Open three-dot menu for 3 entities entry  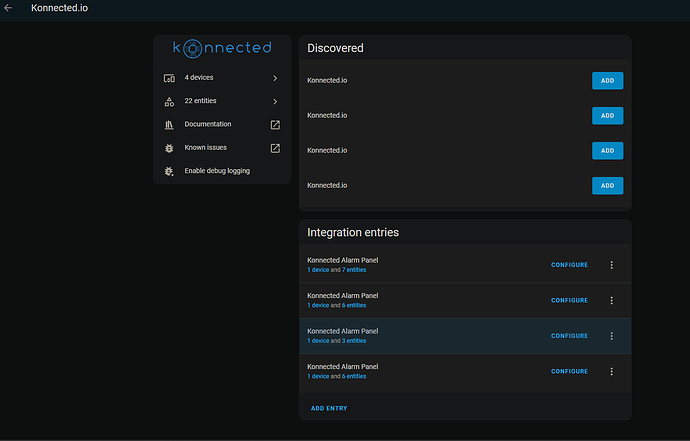click(611, 336)
